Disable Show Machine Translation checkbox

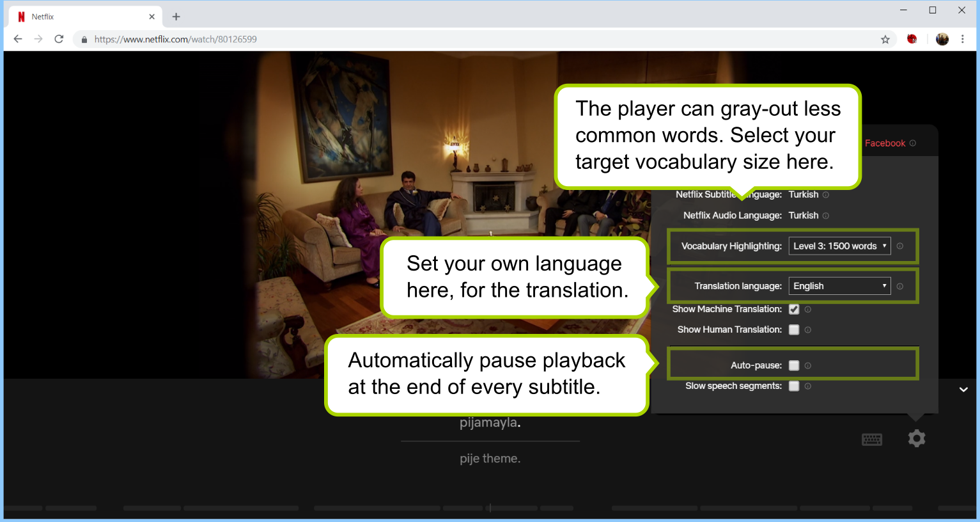[794, 310]
